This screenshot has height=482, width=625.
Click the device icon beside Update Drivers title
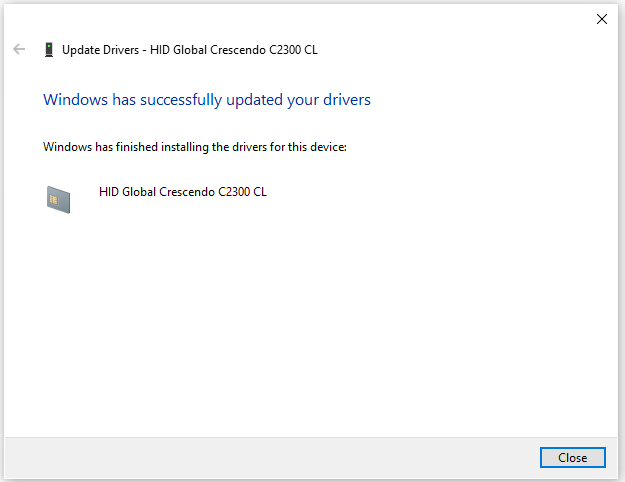(x=49, y=49)
